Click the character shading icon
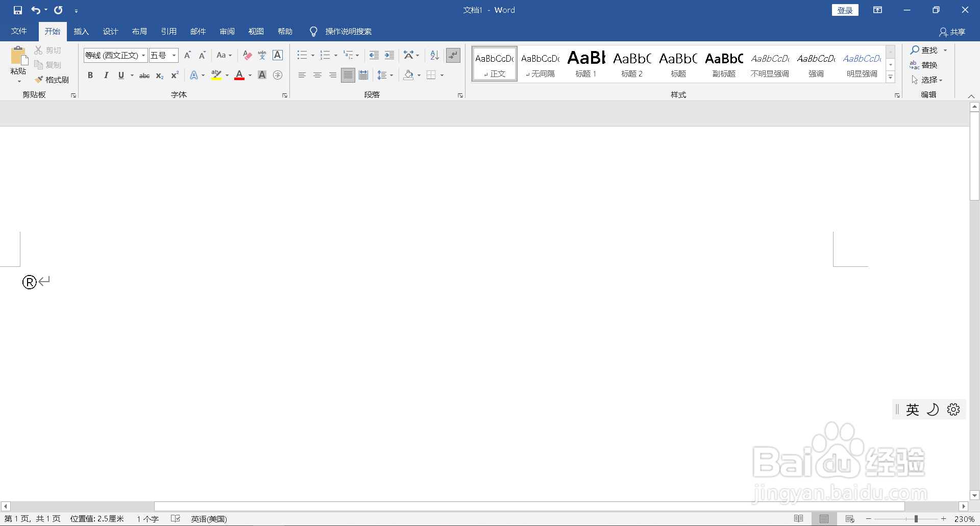Image resolution: width=980 pixels, height=526 pixels. [x=262, y=75]
